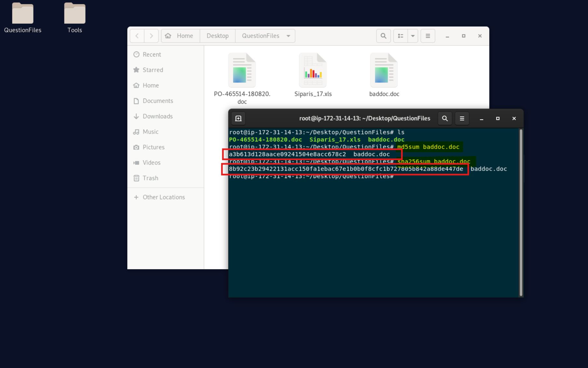Open Music in sidebar
The image size is (588, 368).
tap(166, 132)
